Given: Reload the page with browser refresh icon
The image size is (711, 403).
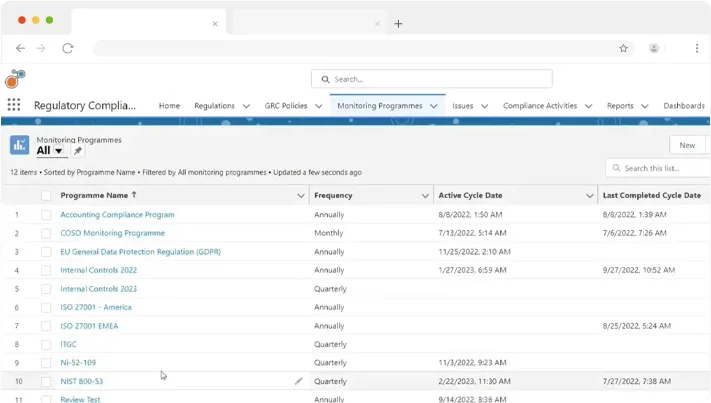Looking at the screenshot, I should tap(68, 48).
